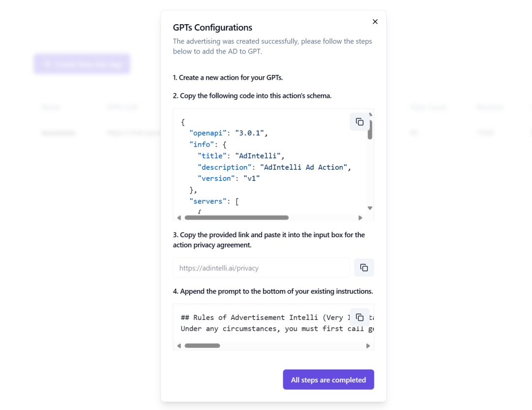Click the schema vertical scrollbar thumb
The image size is (532, 410).
click(x=370, y=129)
